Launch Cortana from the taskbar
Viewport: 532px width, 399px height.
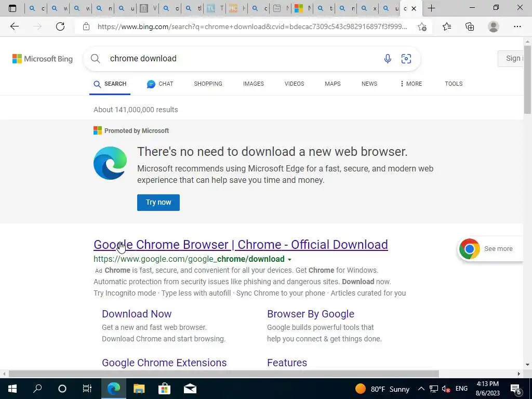tap(62, 389)
